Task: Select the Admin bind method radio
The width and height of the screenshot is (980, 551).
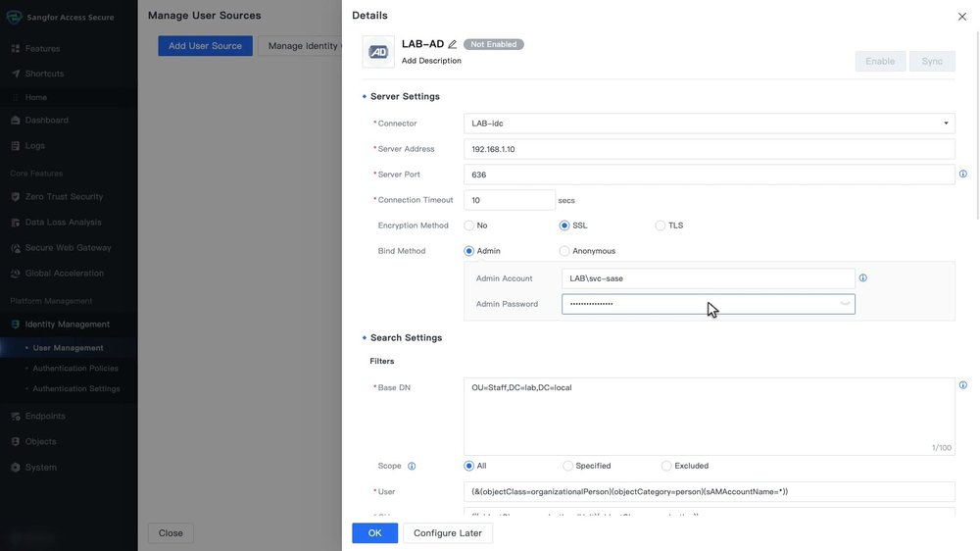Action: [468, 251]
